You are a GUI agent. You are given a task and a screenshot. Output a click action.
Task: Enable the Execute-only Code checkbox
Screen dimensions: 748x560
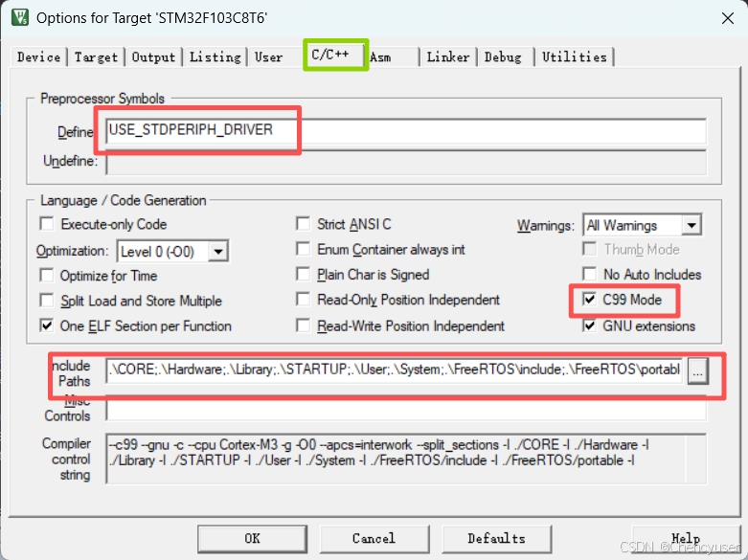(47, 224)
